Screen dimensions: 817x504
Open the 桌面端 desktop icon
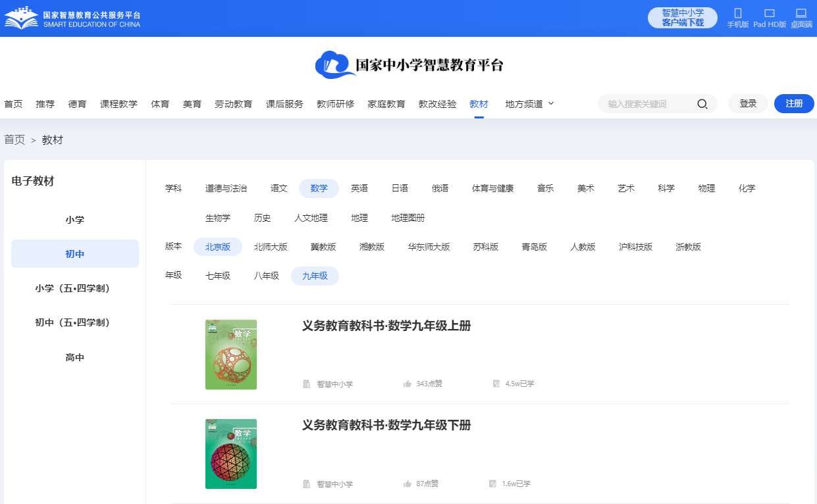tap(801, 13)
